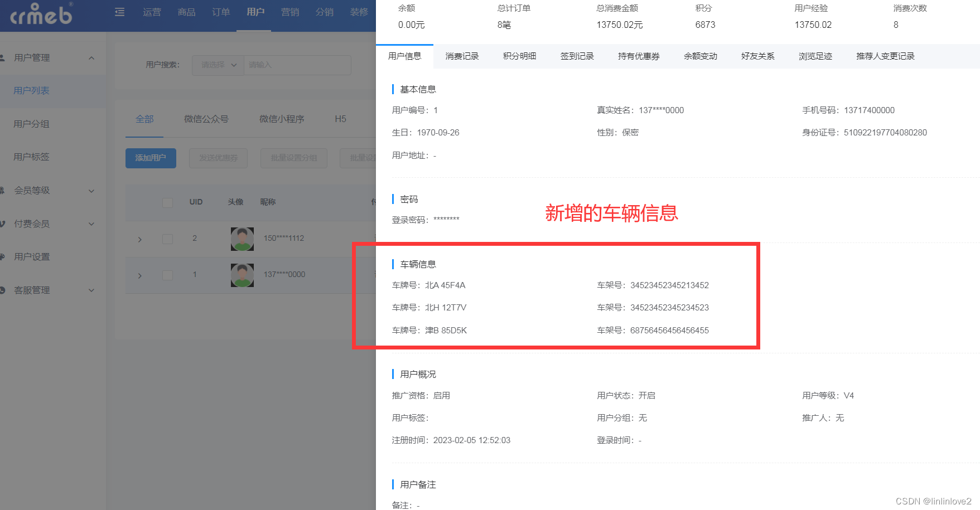Screen dimensions: 980x510
Task: Expand the 客服管理 sidebar group
Action: tap(53, 290)
